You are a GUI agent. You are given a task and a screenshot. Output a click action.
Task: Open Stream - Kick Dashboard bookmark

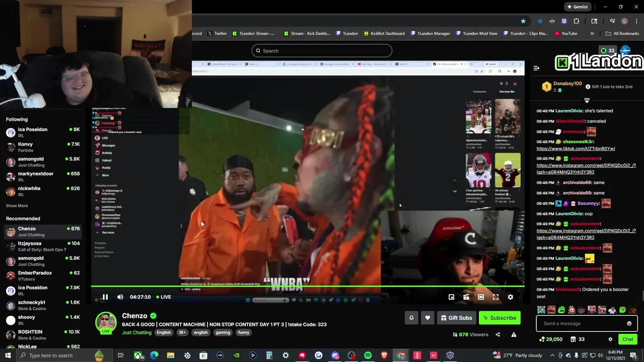[306, 34]
